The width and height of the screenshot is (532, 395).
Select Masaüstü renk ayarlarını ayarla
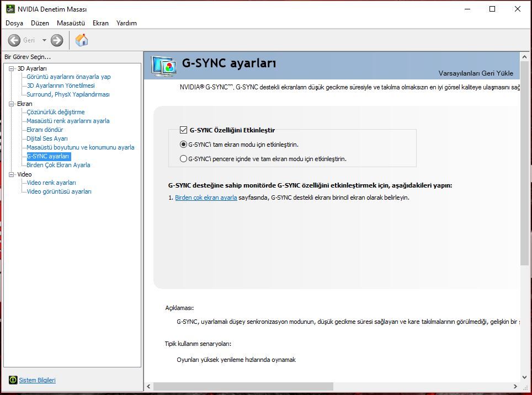(x=68, y=121)
